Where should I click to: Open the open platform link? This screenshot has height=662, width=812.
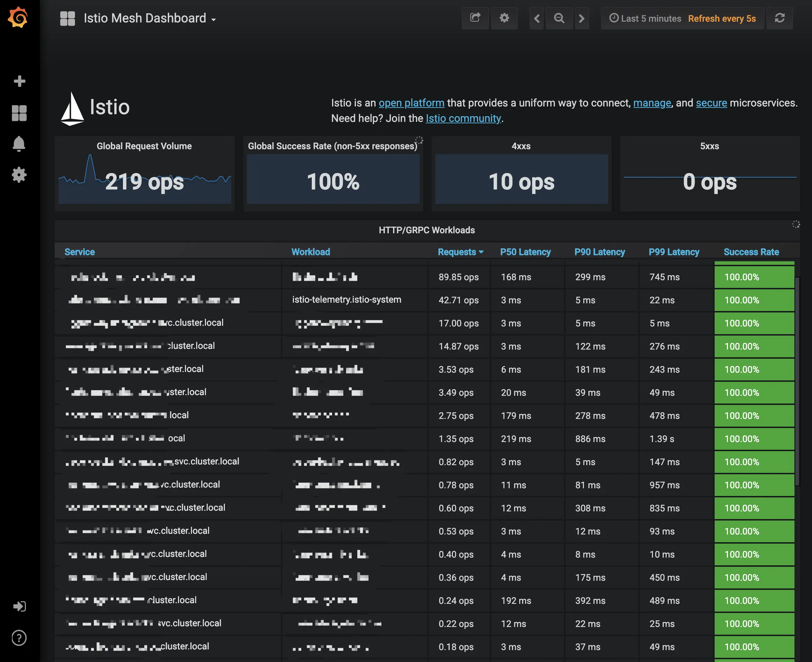(411, 103)
